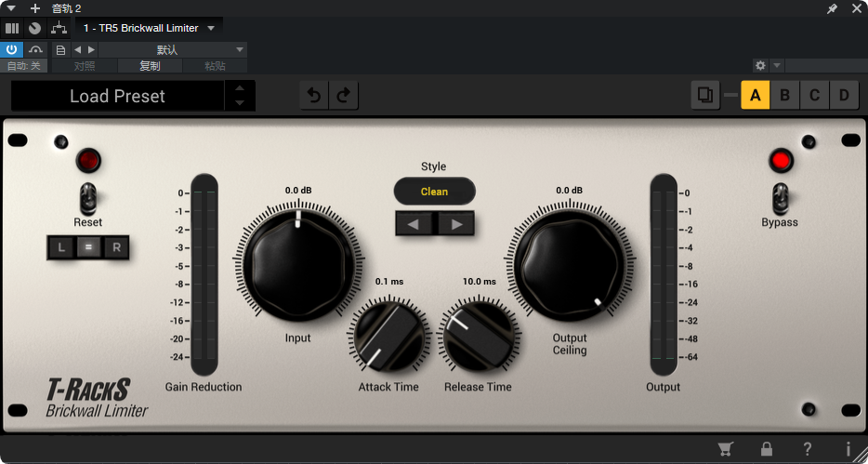Screen dimensions: 868x464
Task: Toggle the plugin power button
Action: 12,50
